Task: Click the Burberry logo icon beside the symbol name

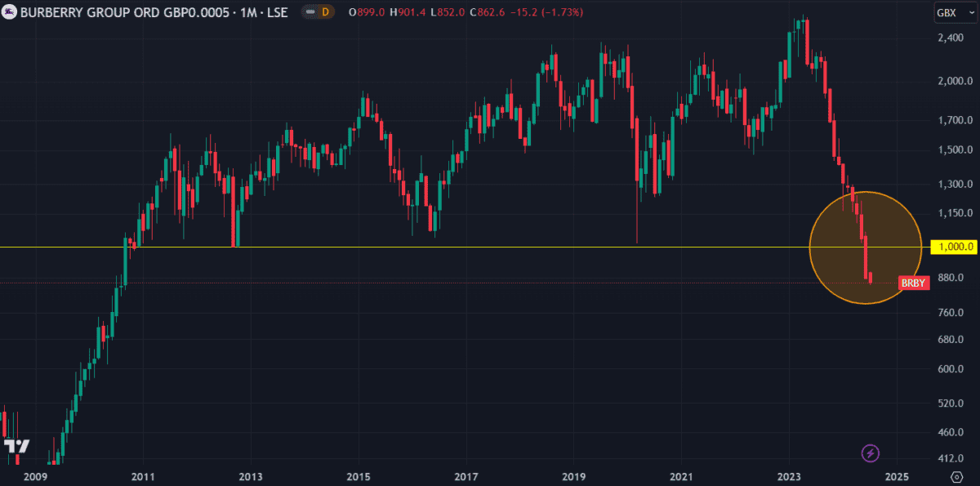Action: (9, 13)
